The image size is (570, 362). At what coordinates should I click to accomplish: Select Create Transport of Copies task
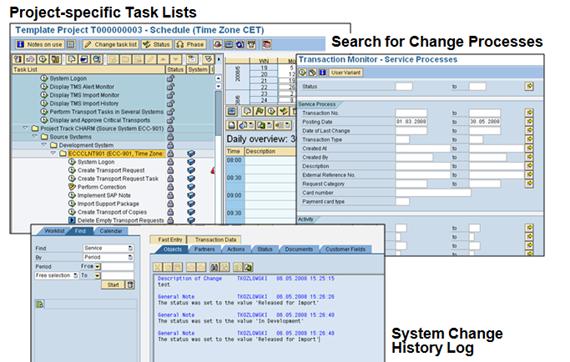(112, 212)
